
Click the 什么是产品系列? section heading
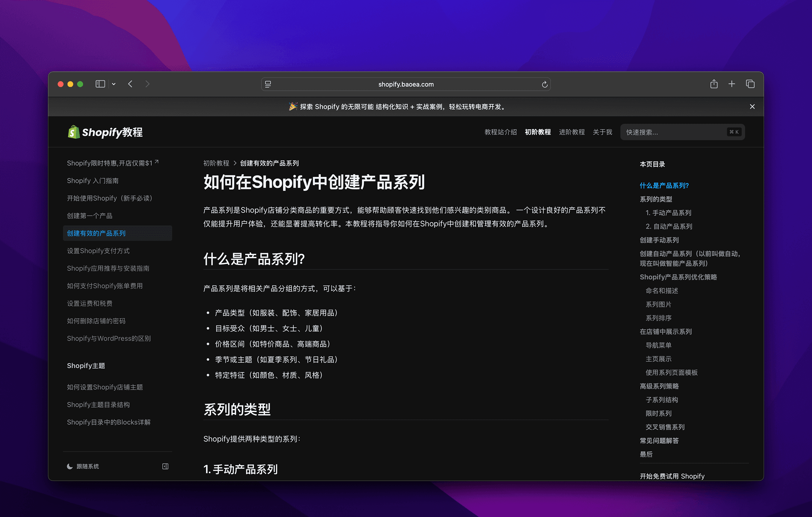tap(254, 259)
